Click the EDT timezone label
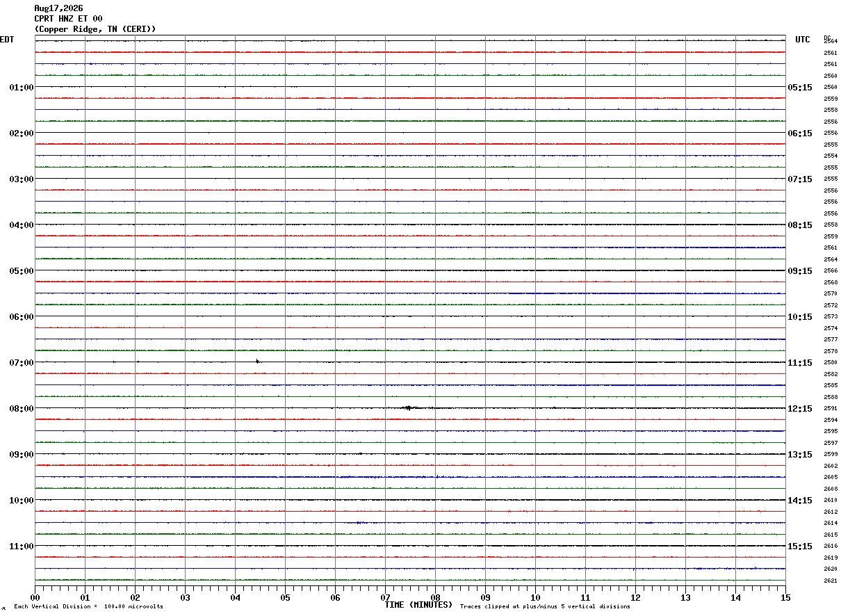This screenshot has height=616, width=841. (x=7, y=40)
